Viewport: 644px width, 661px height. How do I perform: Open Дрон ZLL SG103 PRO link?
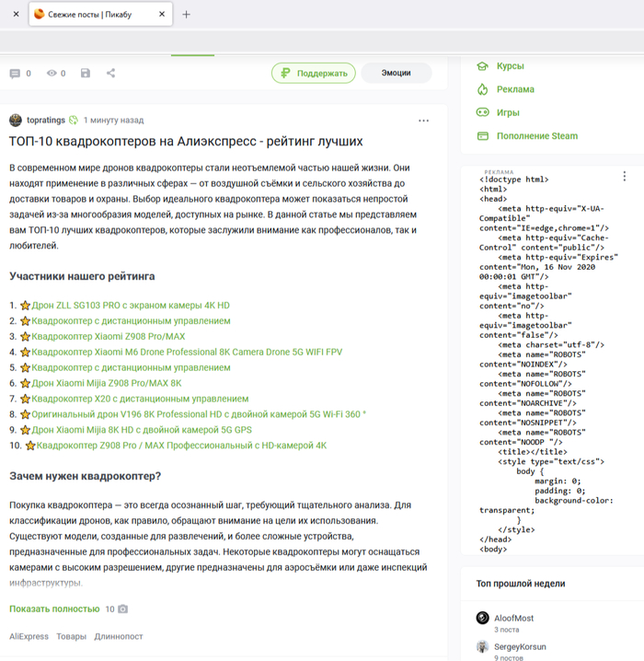(x=131, y=306)
